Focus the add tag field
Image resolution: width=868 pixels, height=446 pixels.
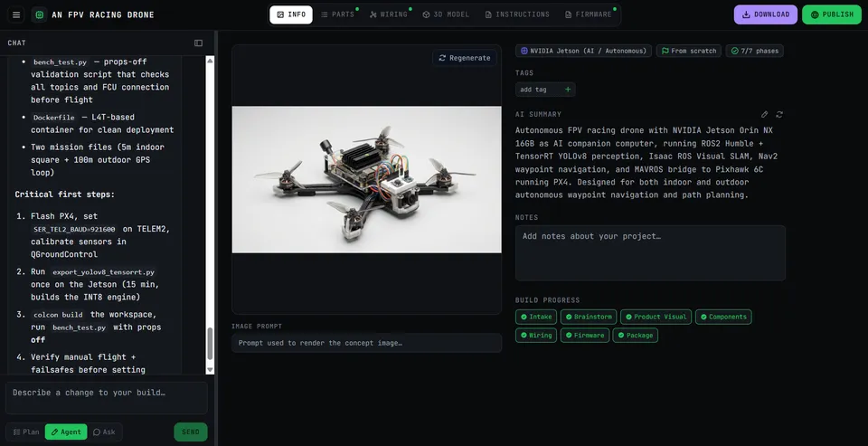point(538,90)
